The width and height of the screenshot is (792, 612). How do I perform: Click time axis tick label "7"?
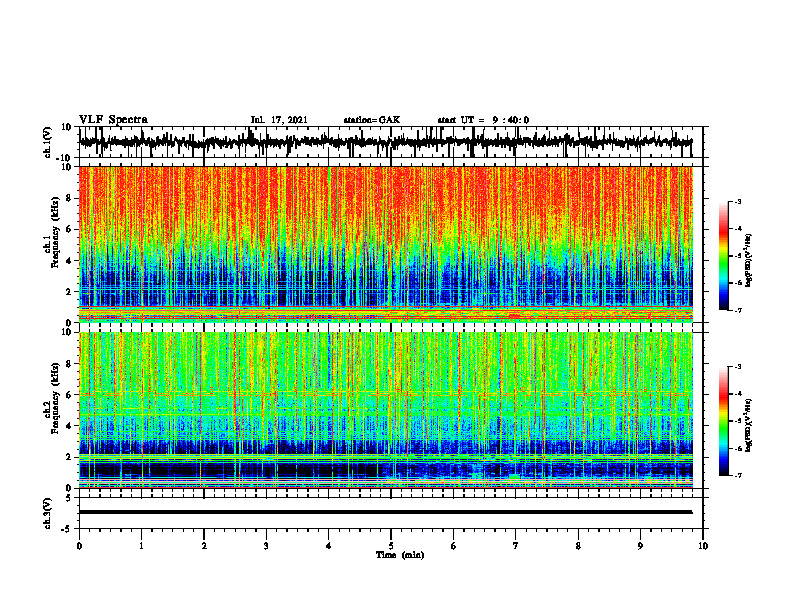click(x=516, y=546)
